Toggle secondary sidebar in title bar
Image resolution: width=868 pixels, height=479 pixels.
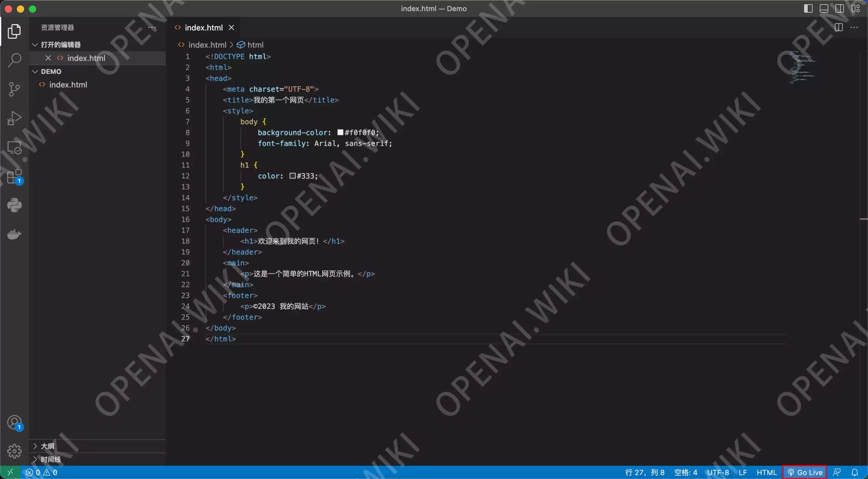[x=840, y=9]
